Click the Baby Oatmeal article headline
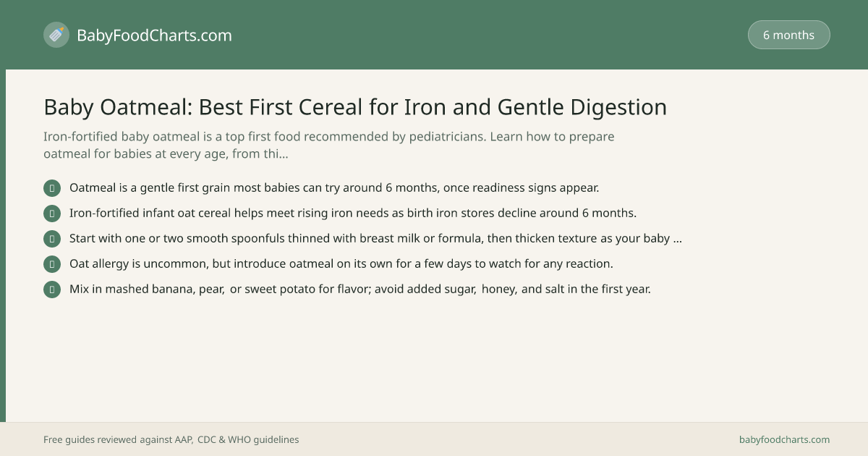868x456 pixels. pyautogui.click(x=355, y=107)
